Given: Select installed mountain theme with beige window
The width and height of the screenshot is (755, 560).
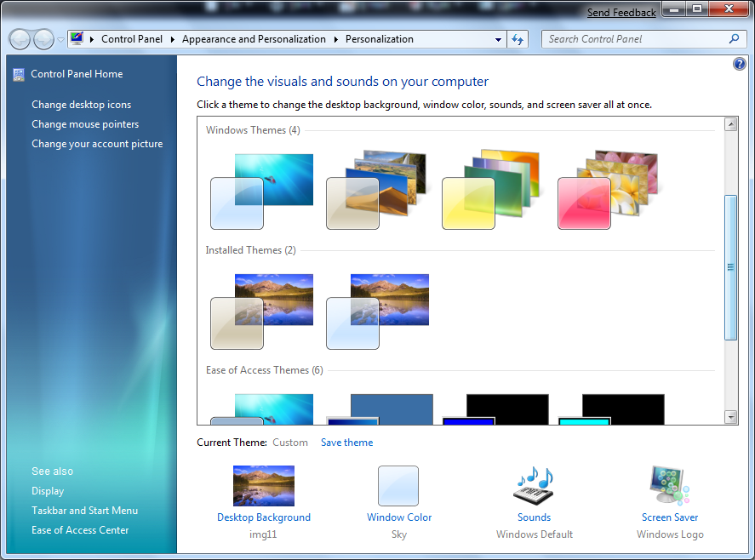Looking at the screenshot, I should [x=261, y=311].
